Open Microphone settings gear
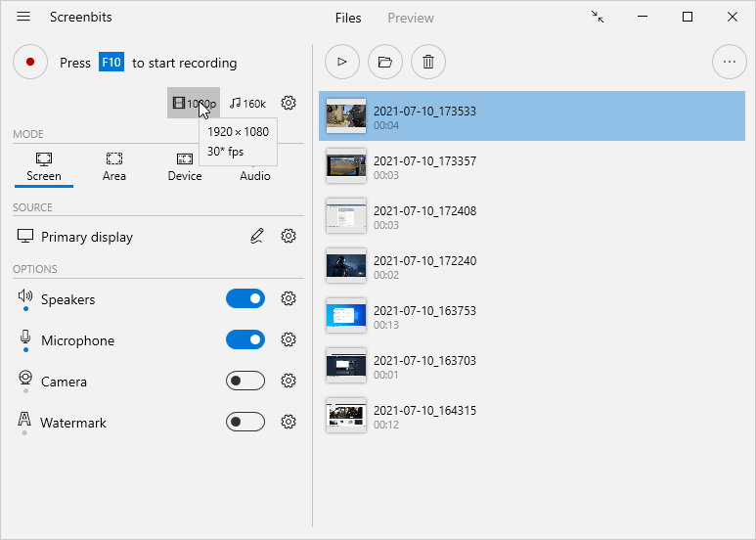The width and height of the screenshot is (756, 540). [289, 339]
